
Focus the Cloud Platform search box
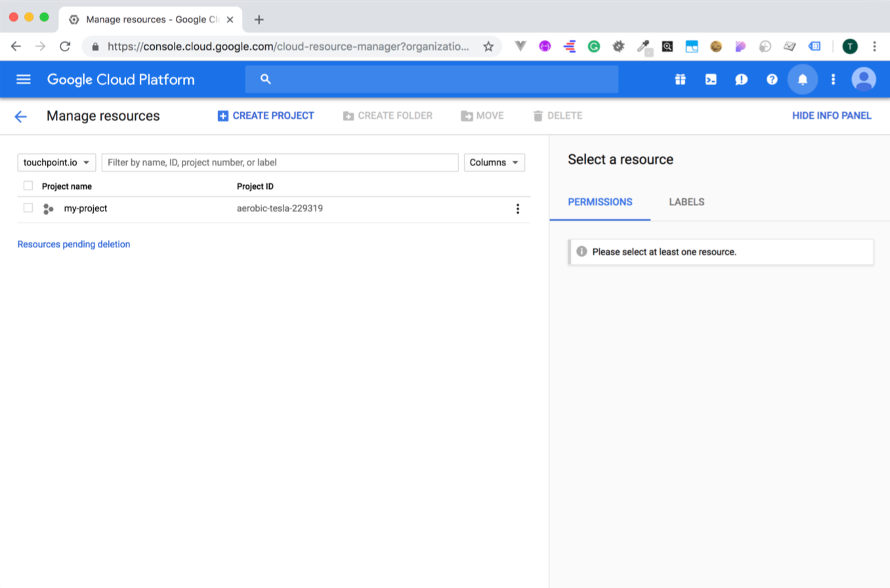432,79
